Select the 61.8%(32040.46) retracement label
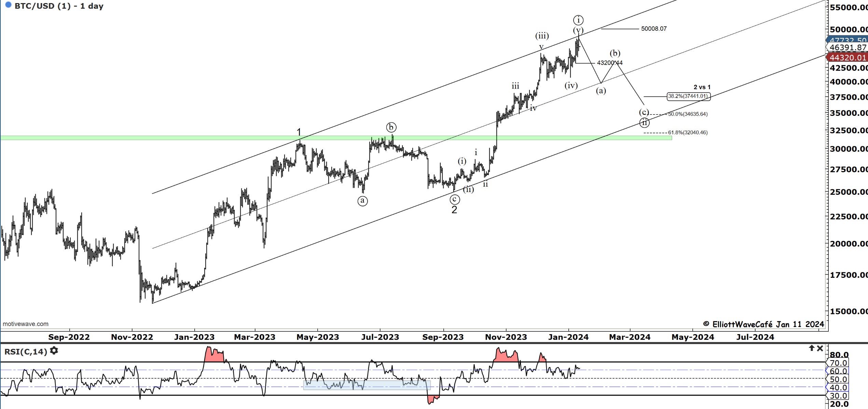The height and width of the screenshot is (409, 868). coord(688,133)
